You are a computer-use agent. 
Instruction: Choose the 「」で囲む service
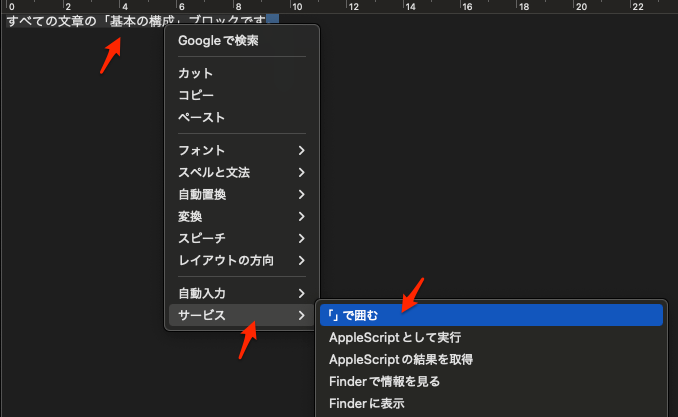tap(491, 315)
